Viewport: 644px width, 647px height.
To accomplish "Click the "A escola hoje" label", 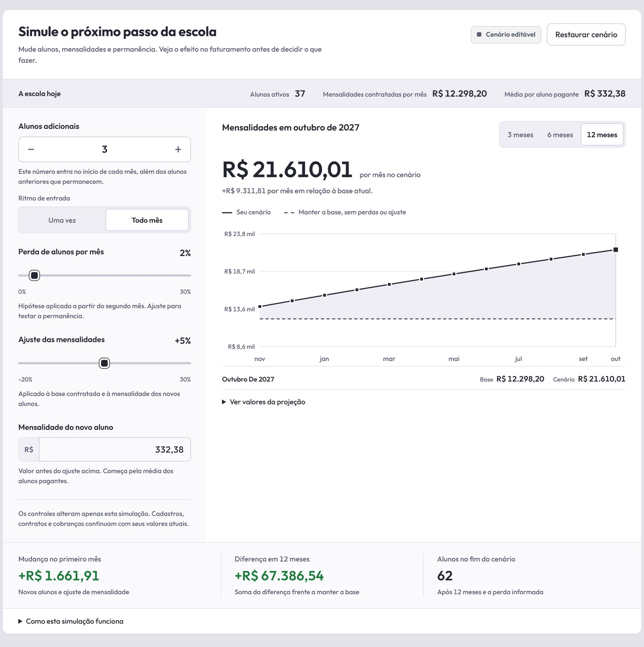I will click(x=39, y=94).
